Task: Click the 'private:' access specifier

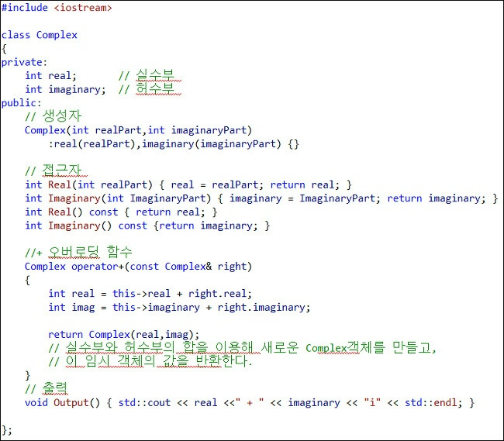Action: click(24, 62)
